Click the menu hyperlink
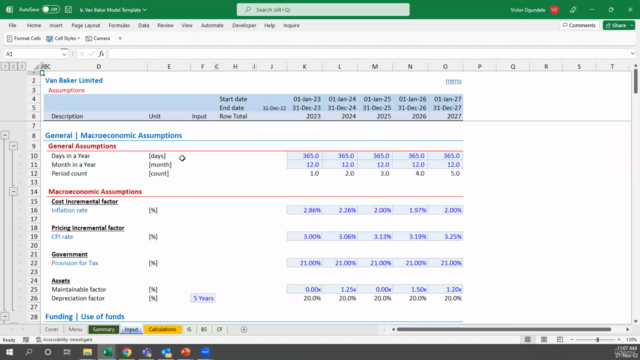 click(453, 81)
